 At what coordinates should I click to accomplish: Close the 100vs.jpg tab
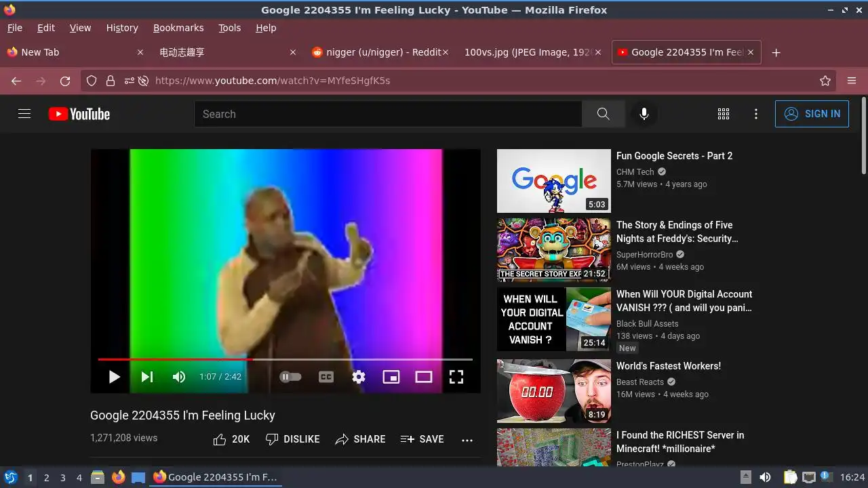click(x=597, y=52)
